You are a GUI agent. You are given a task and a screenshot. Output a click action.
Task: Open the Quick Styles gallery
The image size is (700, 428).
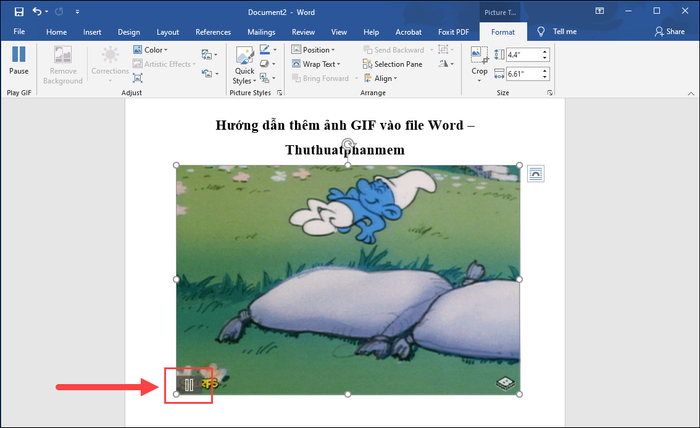click(x=245, y=66)
